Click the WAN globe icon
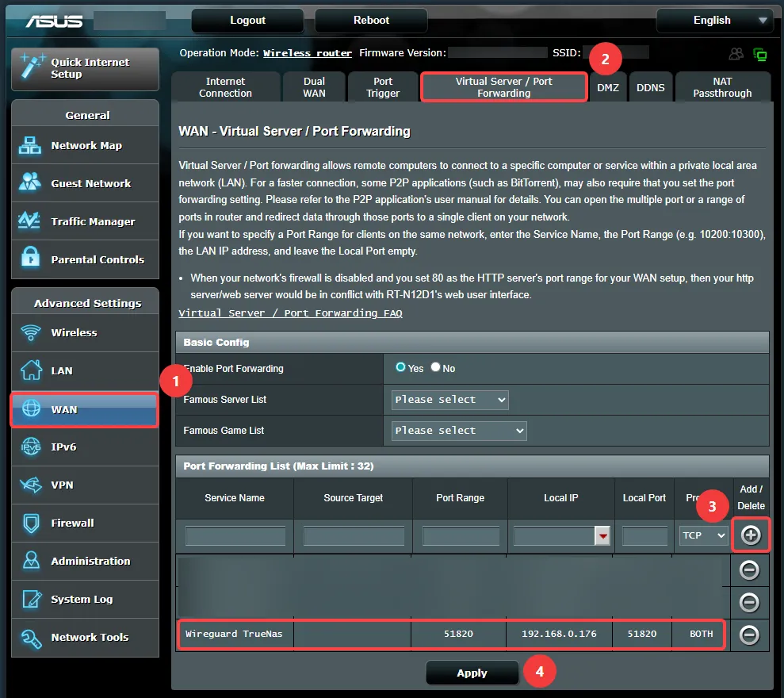 click(x=31, y=408)
